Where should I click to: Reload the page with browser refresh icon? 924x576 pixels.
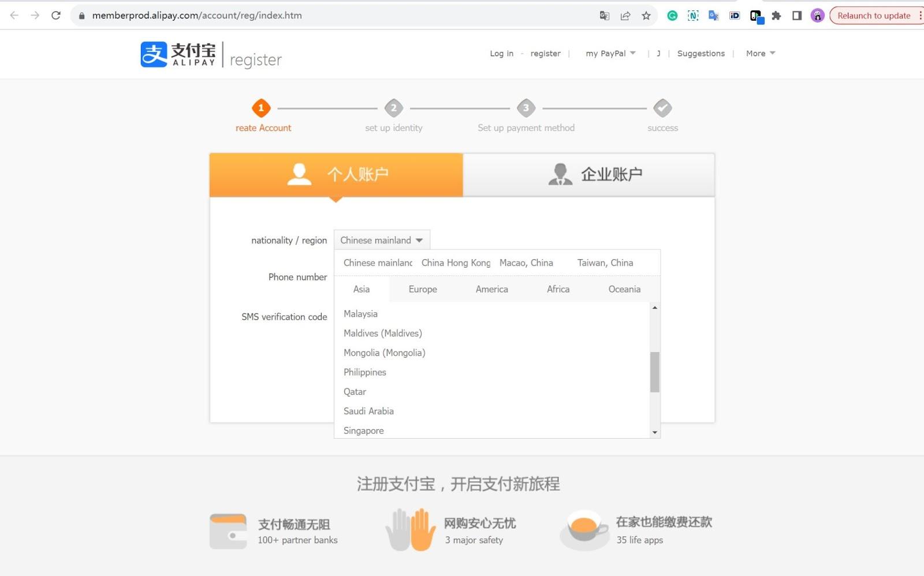(x=56, y=16)
